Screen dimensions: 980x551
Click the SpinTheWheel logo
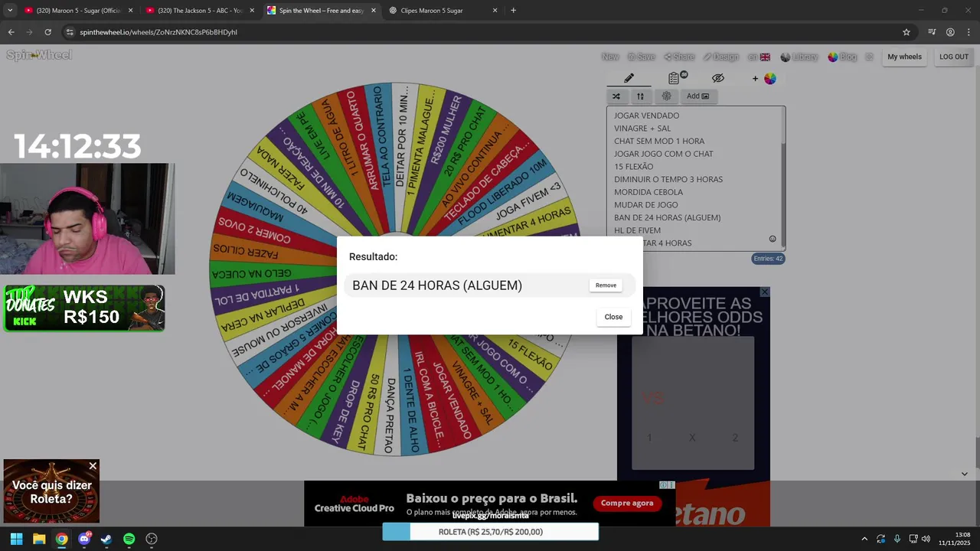pos(39,55)
